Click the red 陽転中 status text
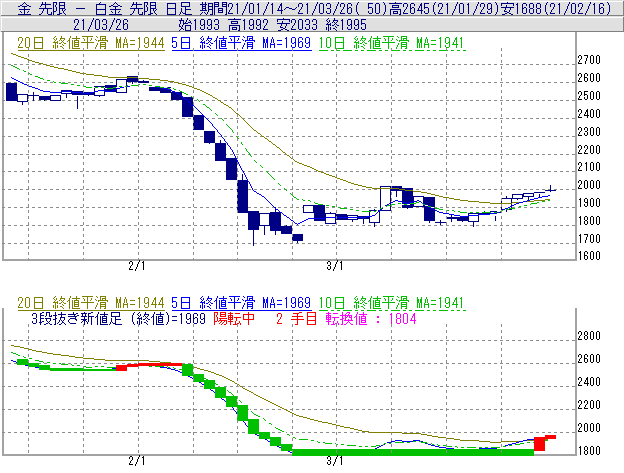Image resolution: width=624 pixels, height=473 pixels. (234, 319)
